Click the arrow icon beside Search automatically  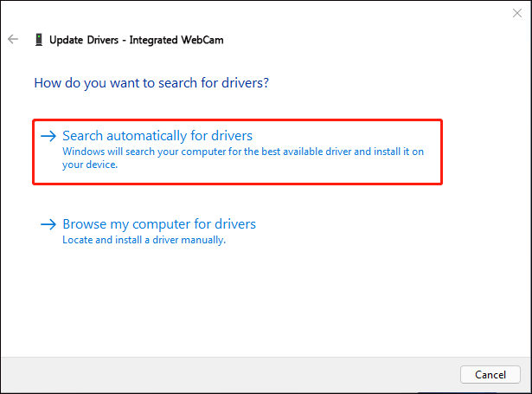(48, 136)
